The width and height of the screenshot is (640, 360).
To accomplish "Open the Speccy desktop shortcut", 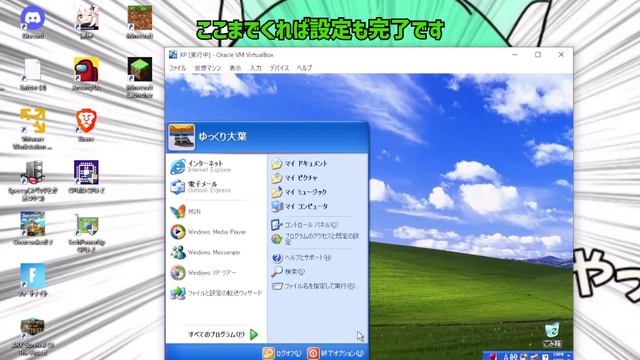I will 33,180.
